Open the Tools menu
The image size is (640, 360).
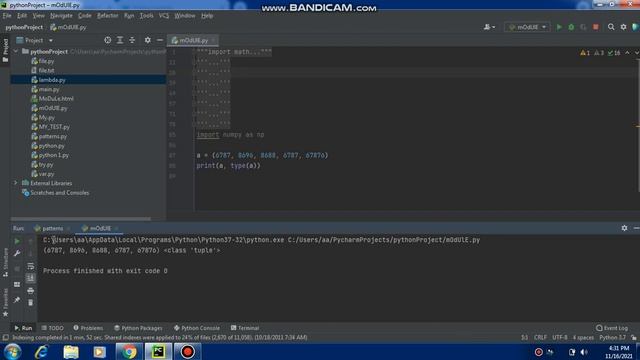[x=146, y=16]
